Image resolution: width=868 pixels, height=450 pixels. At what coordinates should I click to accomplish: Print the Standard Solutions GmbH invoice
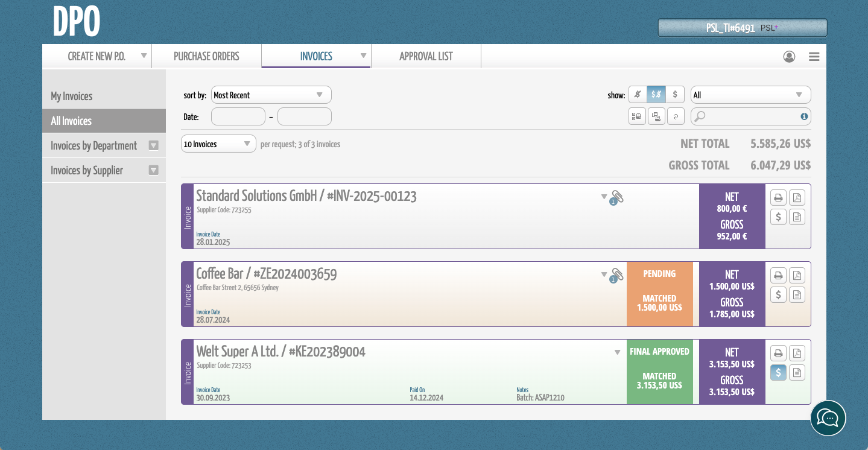point(779,198)
